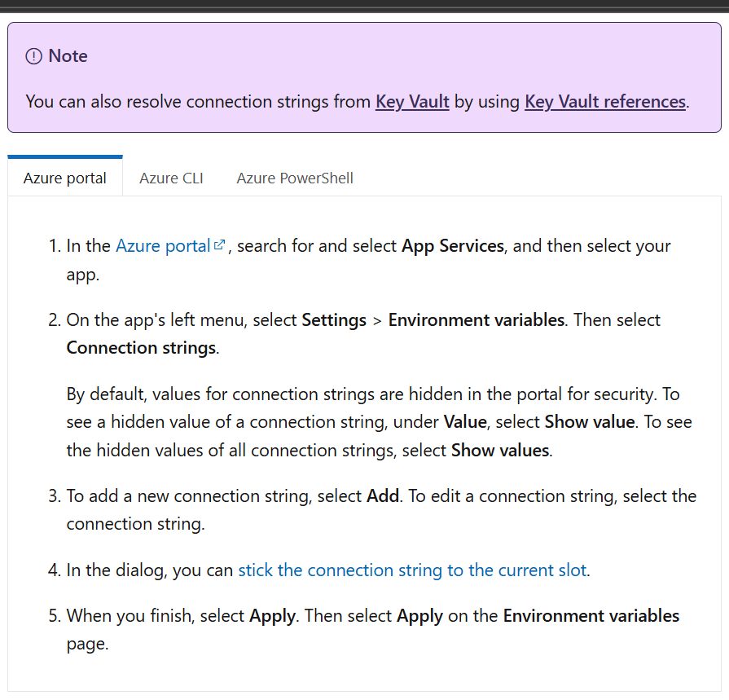The image size is (729, 700).
Task: Open 'stick the connection string to the current slot' link
Action: coord(412,570)
